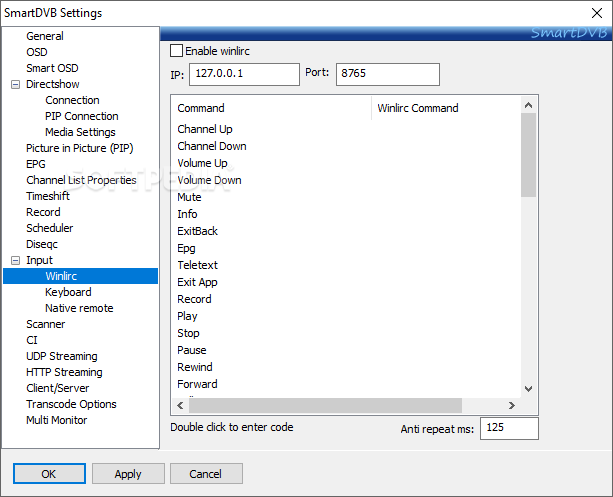Open CI settings page
The height and width of the screenshot is (497, 613).
click(x=32, y=340)
